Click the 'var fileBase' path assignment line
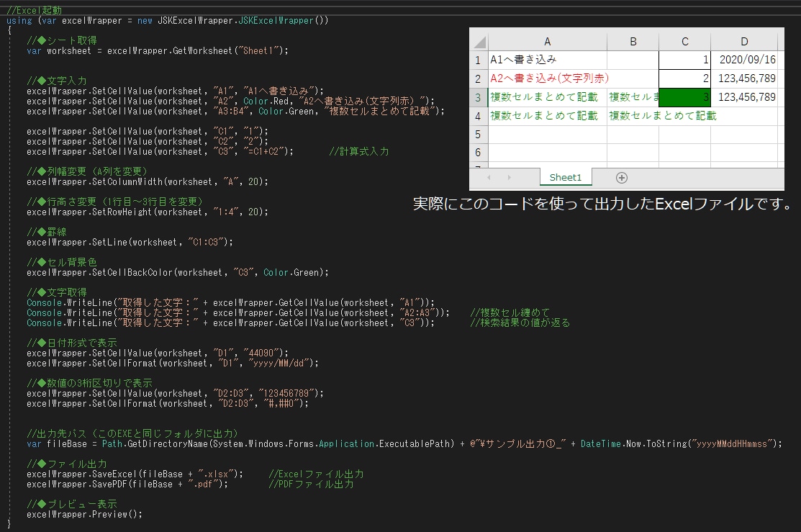This screenshot has height=532, width=801. click(x=404, y=443)
